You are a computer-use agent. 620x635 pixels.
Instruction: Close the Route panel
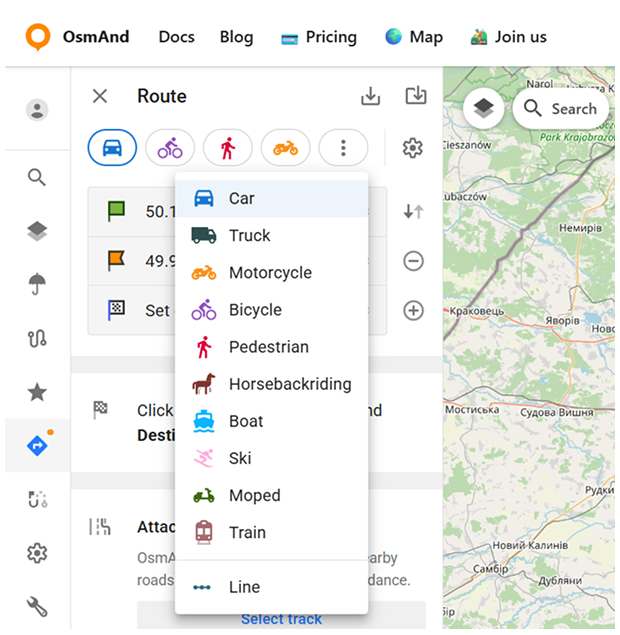click(x=100, y=96)
